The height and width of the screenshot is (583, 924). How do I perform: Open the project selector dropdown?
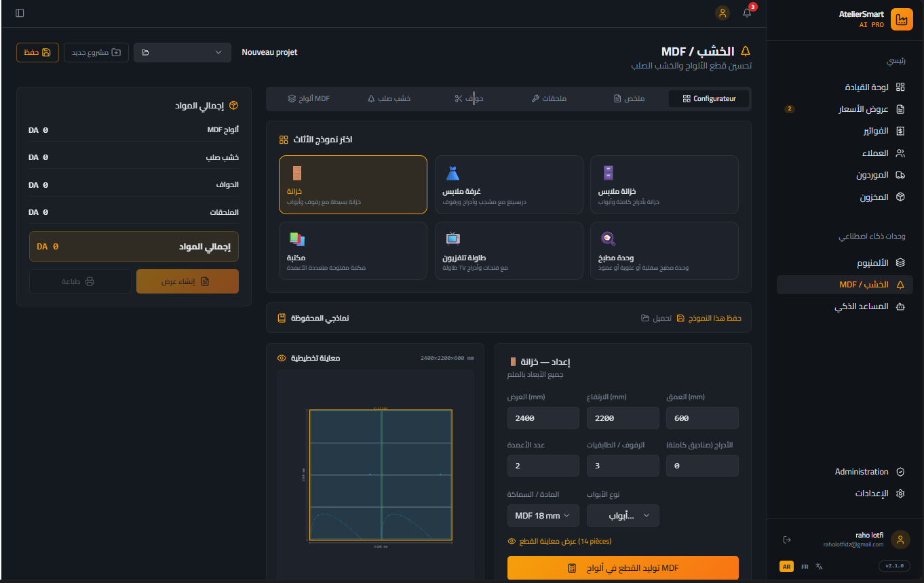tap(182, 52)
